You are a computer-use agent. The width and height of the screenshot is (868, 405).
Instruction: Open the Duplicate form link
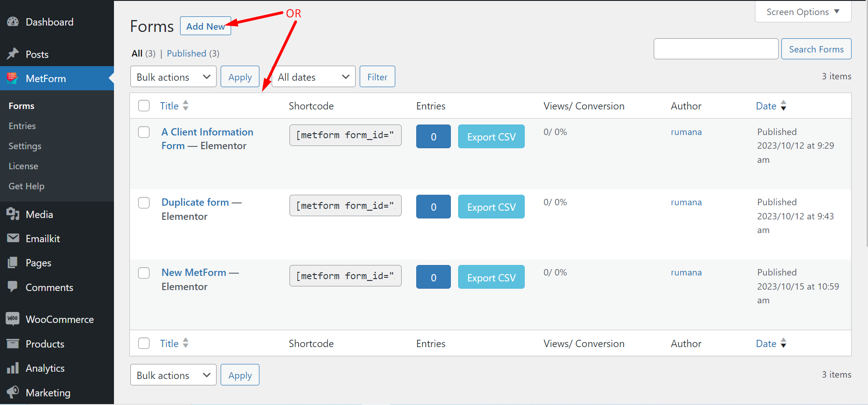click(x=195, y=202)
